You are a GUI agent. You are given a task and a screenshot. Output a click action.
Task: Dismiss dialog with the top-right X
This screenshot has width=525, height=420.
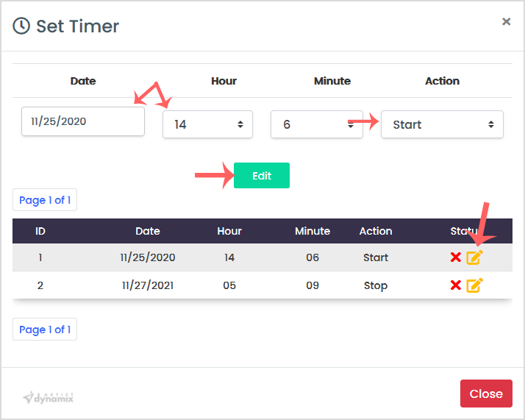point(506,22)
